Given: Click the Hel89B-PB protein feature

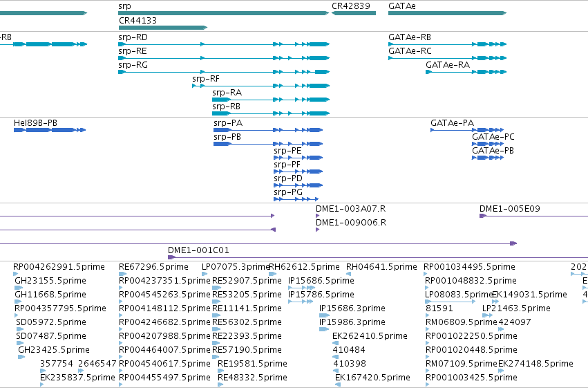Looking at the screenshot, I should coord(50,130).
